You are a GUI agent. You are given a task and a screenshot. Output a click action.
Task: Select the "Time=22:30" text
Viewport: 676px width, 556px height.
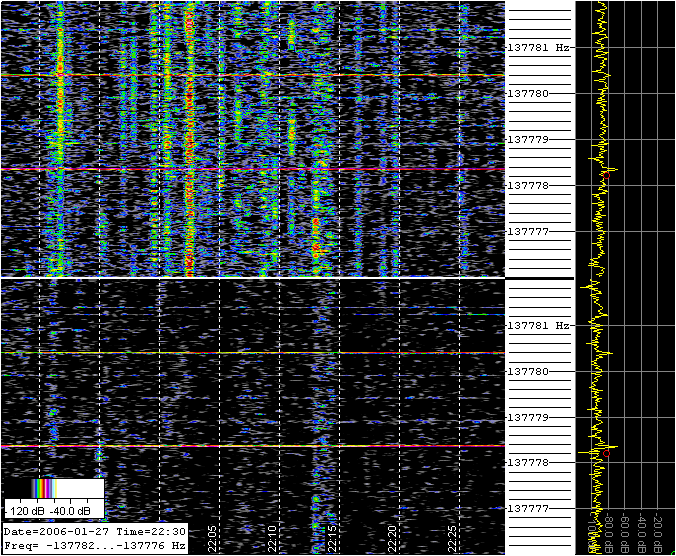click(x=151, y=531)
